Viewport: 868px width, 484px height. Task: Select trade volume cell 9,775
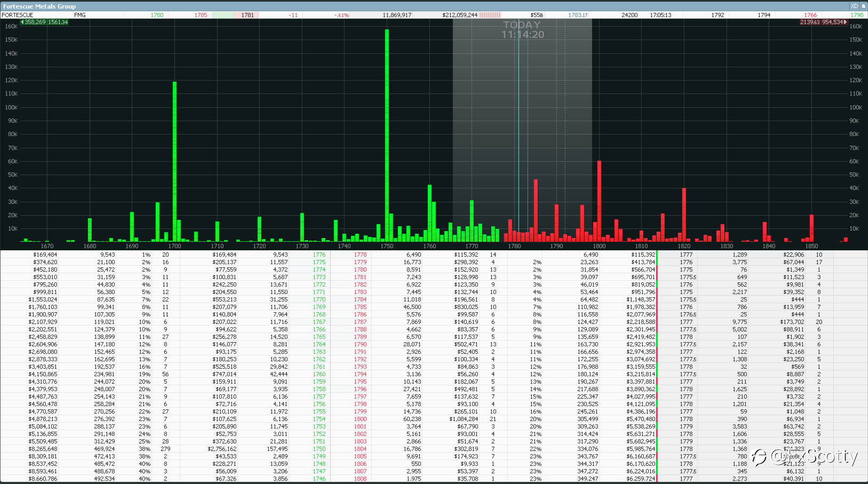(739, 322)
